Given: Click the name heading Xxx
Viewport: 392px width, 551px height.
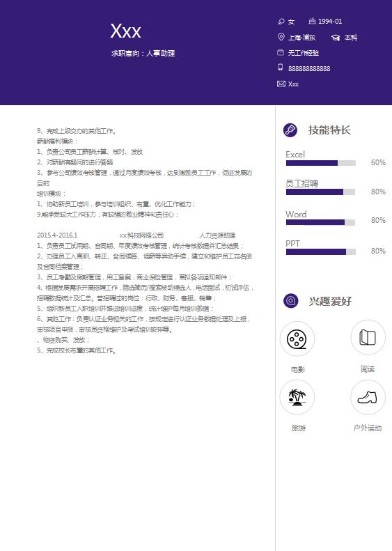Looking at the screenshot, I should [x=125, y=31].
